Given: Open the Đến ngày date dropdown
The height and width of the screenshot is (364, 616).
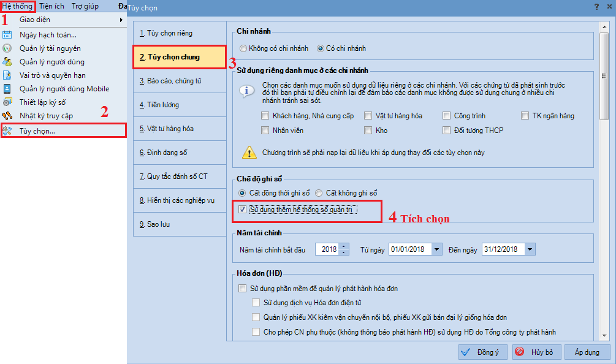Looking at the screenshot, I should click(x=530, y=249).
